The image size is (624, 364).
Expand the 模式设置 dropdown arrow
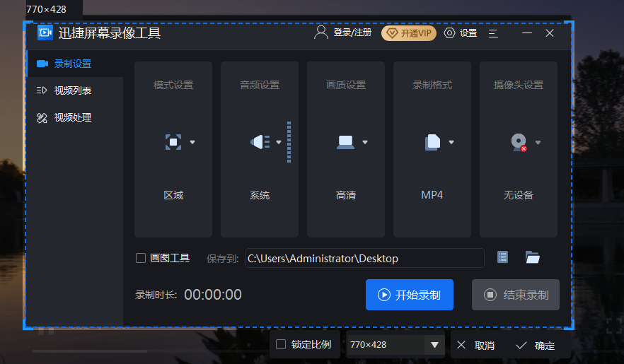pyautogui.click(x=192, y=142)
